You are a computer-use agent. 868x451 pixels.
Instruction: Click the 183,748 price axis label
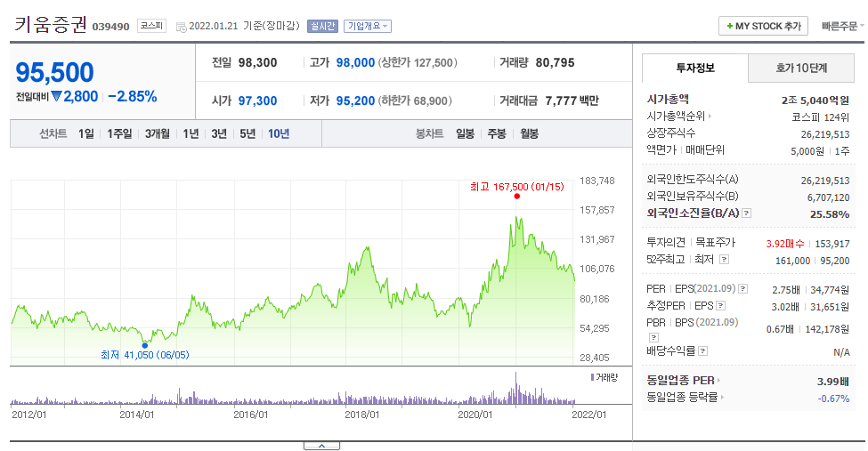pos(596,181)
